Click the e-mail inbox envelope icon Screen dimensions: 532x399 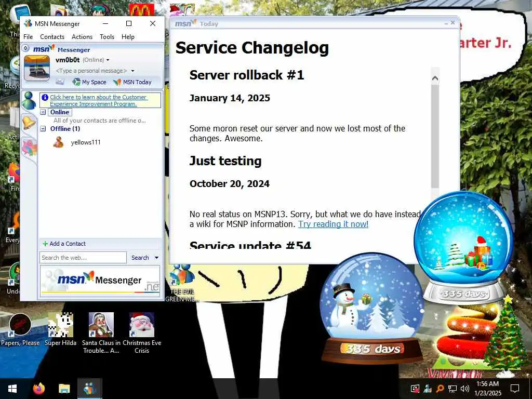coord(60,82)
